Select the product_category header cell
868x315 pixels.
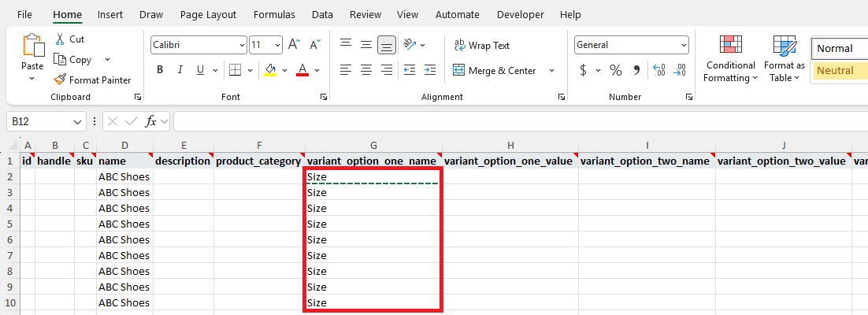[260, 161]
